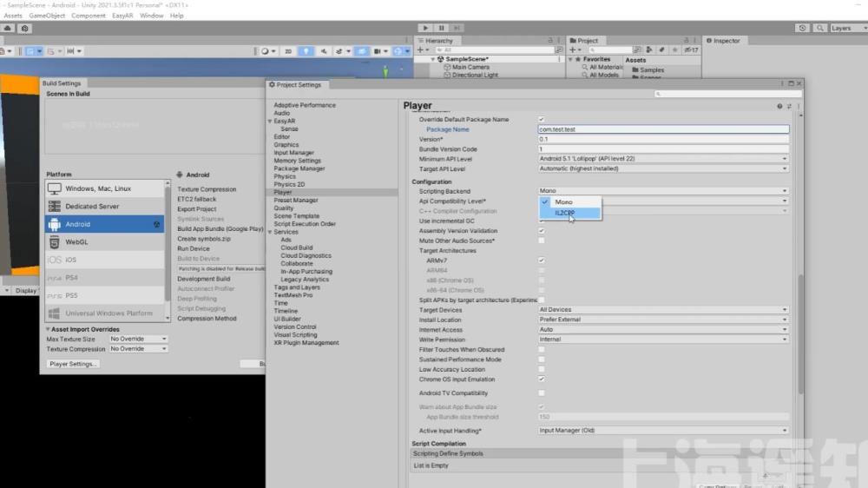Screen dimensions: 868x488
Task: Click the editor search magnifier icon
Action: (x=820, y=28)
